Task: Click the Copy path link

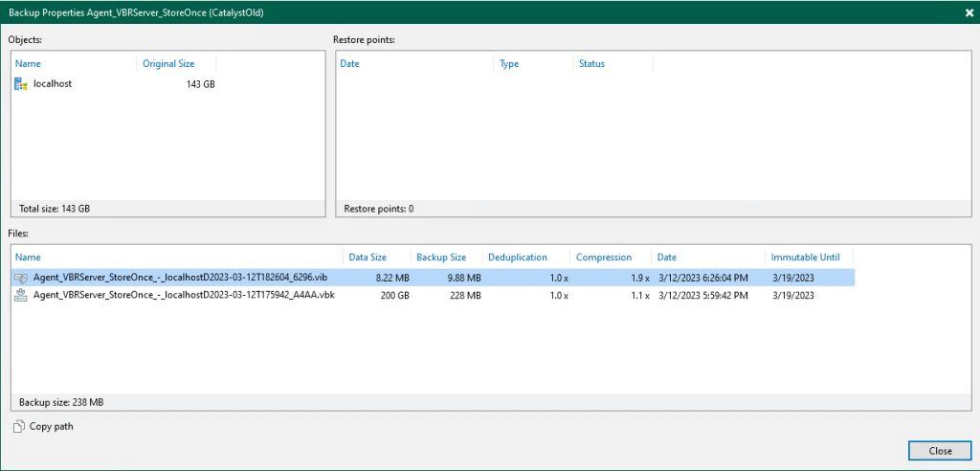Action: [52, 427]
